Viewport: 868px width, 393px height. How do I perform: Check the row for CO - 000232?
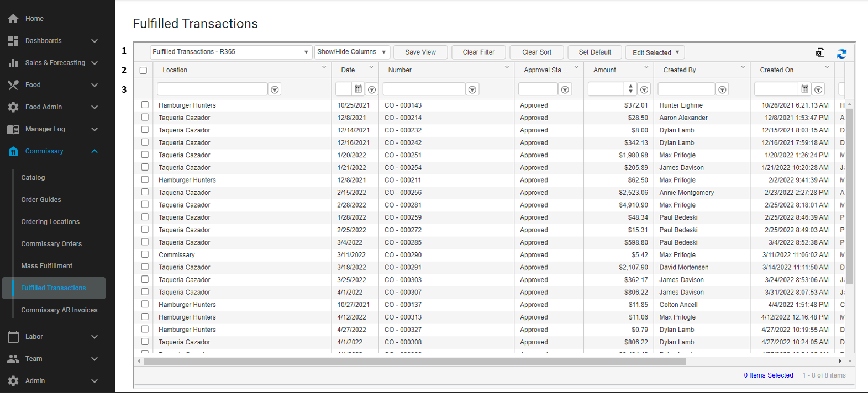(145, 130)
